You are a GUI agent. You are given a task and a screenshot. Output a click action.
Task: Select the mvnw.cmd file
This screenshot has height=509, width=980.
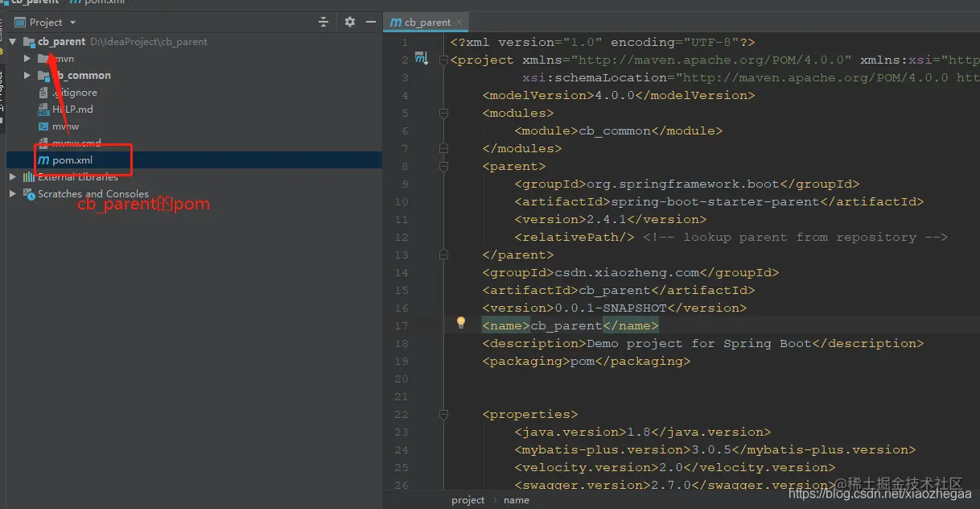tap(77, 143)
